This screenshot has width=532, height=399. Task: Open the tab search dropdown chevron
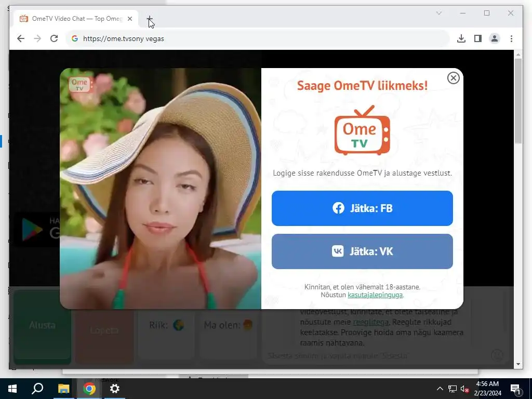coord(438,13)
